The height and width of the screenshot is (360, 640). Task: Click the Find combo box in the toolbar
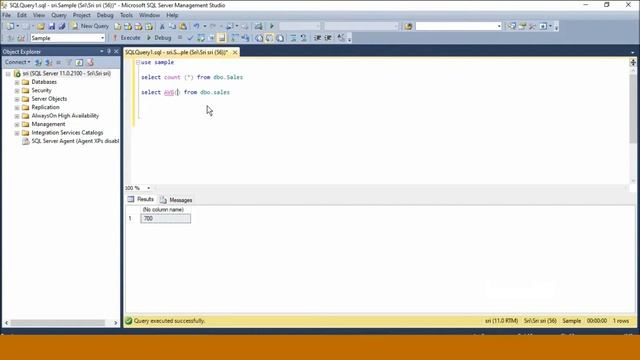[x=458, y=26]
